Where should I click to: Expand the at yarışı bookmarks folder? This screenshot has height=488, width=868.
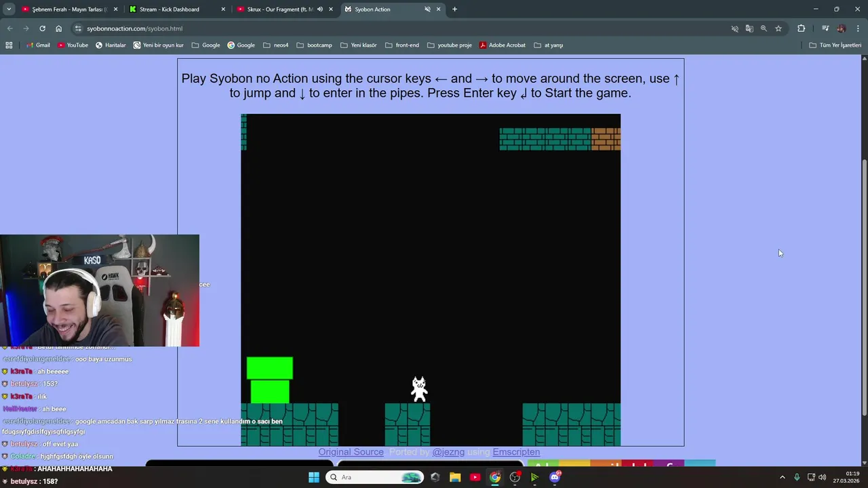click(549, 45)
